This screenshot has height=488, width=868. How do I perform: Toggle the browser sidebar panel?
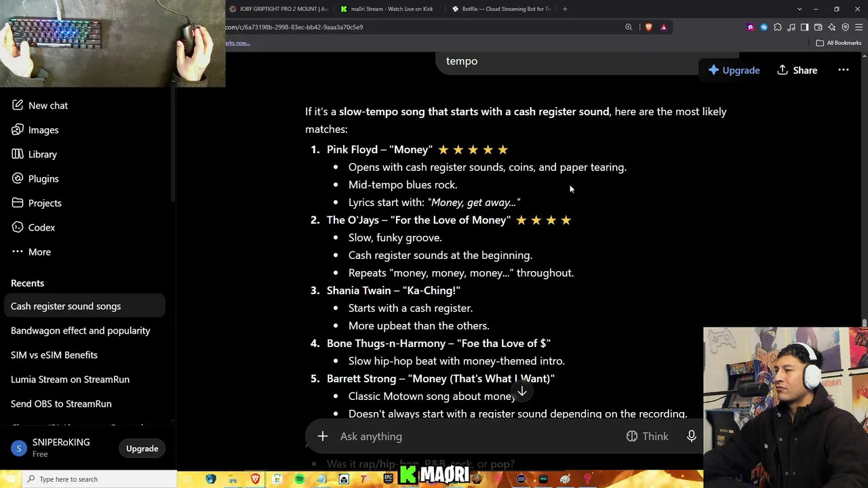[x=805, y=27]
